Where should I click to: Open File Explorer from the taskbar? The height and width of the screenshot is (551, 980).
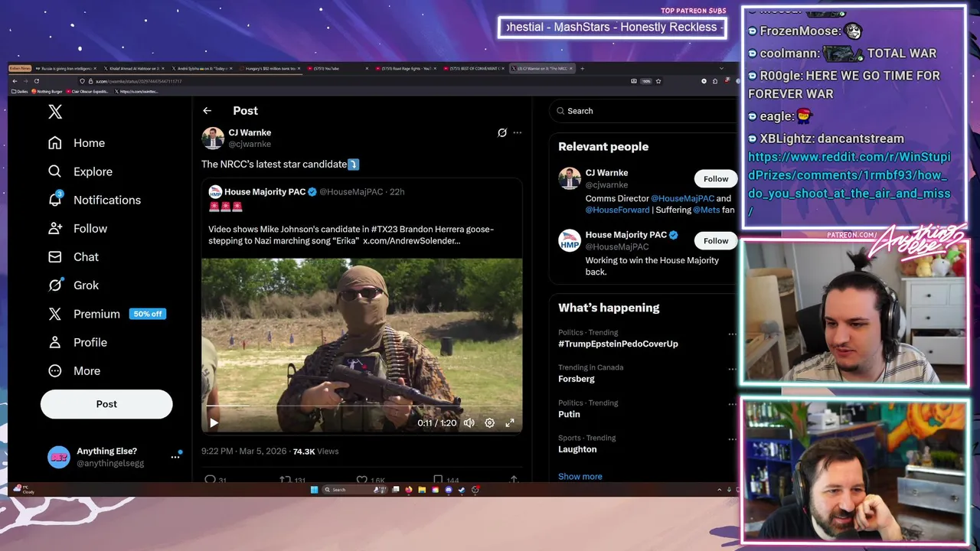click(422, 490)
